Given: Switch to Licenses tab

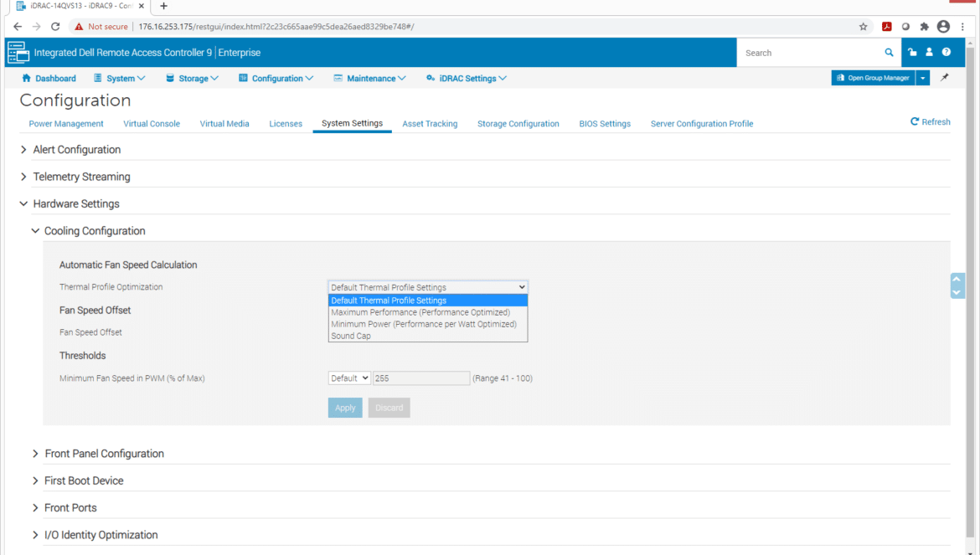Looking at the screenshot, I should [x=286, y=124].
